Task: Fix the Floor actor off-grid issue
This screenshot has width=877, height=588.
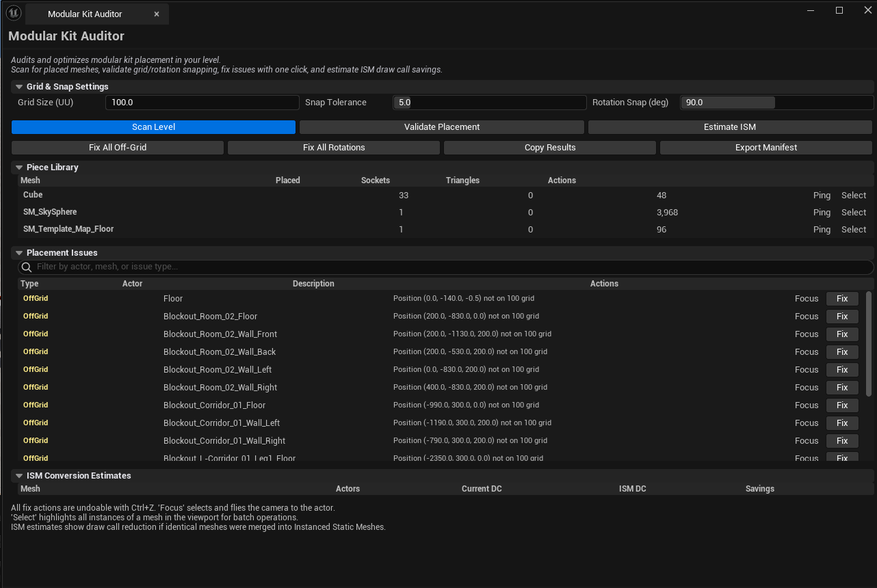Action: [842, 299]
